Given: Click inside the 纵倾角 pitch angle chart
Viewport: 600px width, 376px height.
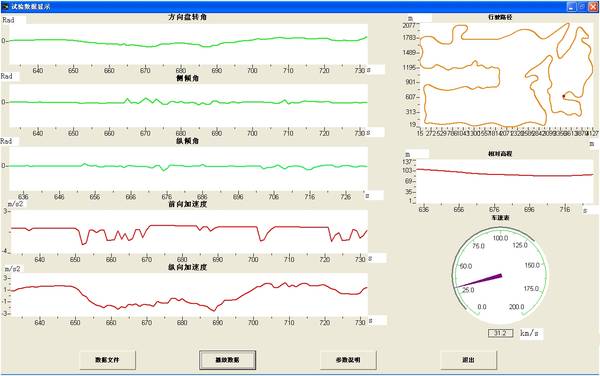Looking at the screenshot, I should click(x=188, y=169).
